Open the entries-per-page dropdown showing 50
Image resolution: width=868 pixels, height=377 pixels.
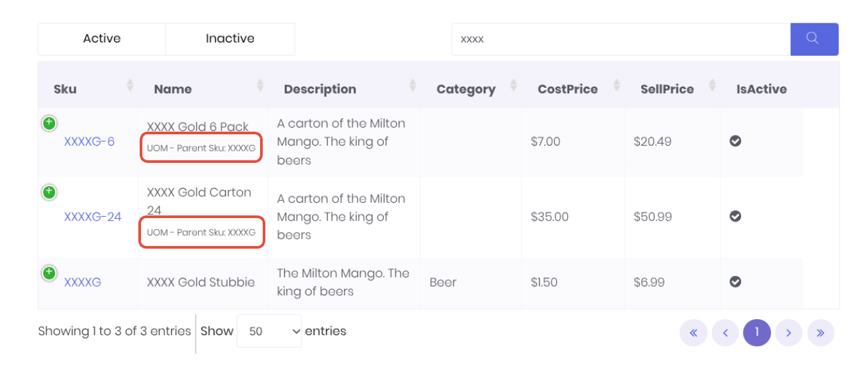(x=269, y=331)
